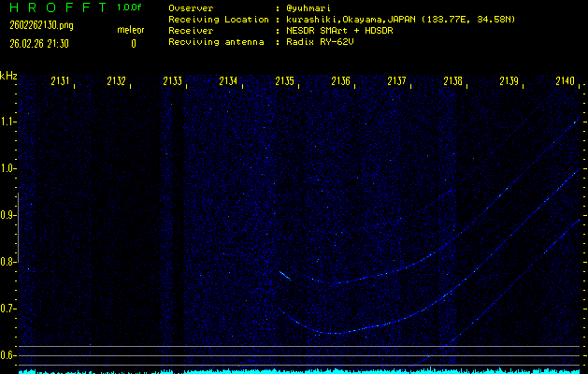
Task: Click the short bright meteor echo streak
Action: coord(284,274)
